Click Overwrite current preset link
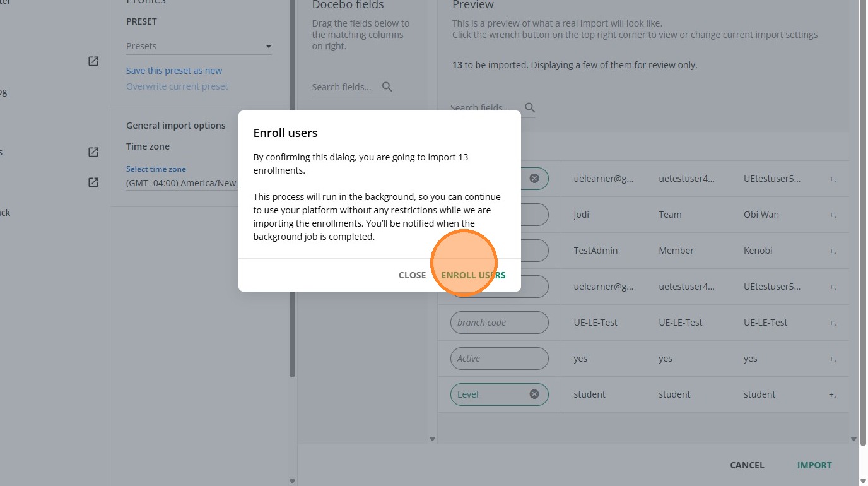The image size is (868, 486). (x=177, y=86)
